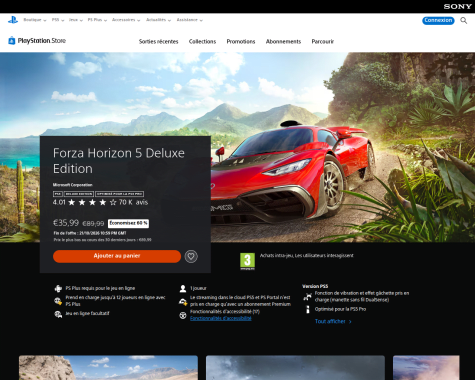
Task: Expand the Boutique dropdown menu
Action: point(35,20)
